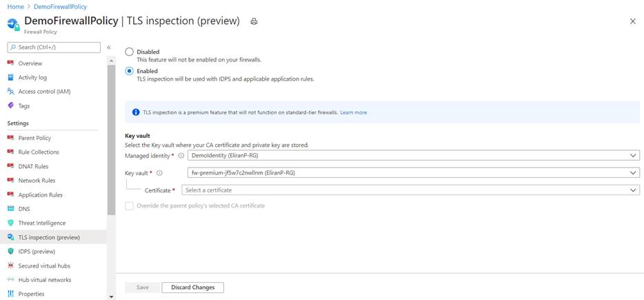This screenshot has width=644, height=300.
Task: Click the Threat Intelligence shield icon
Action: click(10, 223)
